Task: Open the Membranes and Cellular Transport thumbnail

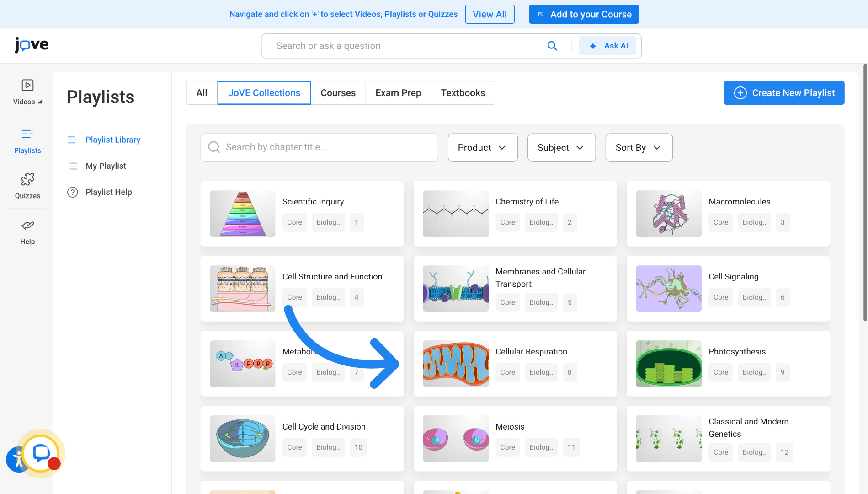Action: coord(456,289)
